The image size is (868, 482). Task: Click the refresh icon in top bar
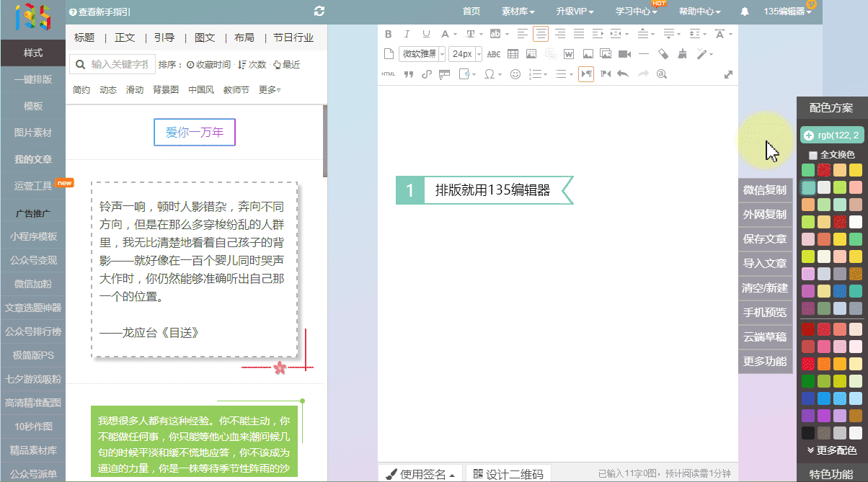tap(319, 12)
